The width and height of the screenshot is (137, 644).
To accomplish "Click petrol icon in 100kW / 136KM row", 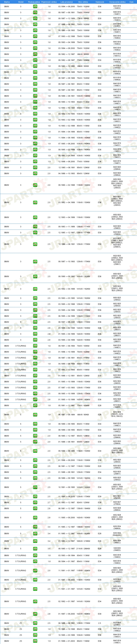I will tap(35, 96).
